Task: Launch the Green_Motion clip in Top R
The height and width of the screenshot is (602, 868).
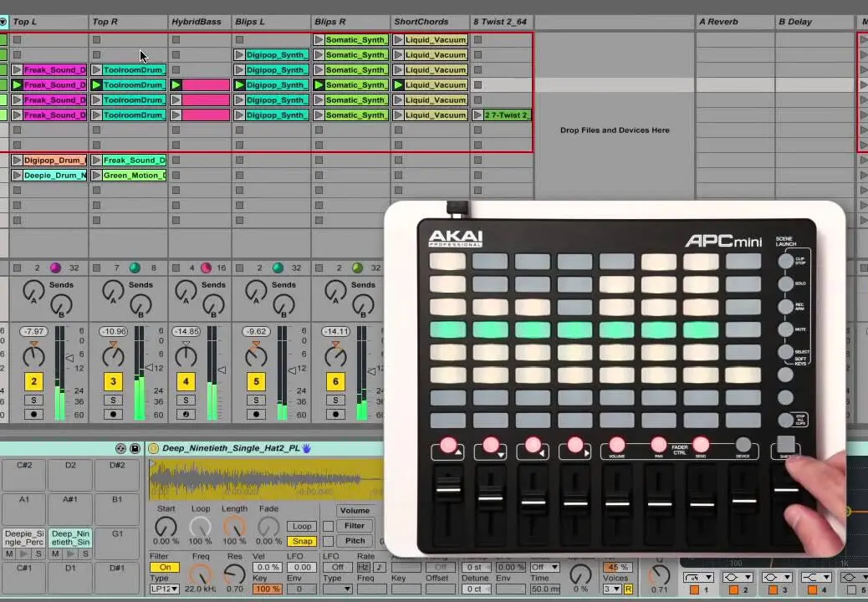Action: coord(96,176)
